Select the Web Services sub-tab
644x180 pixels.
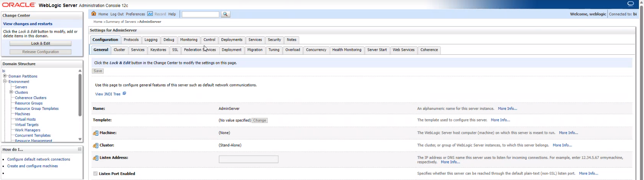click(x=404, y=50)
